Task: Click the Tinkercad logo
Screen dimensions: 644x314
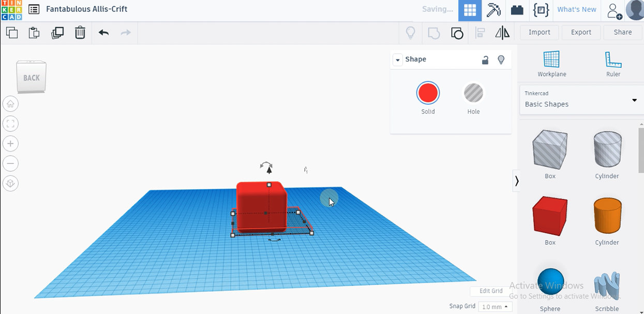Action: (x=11, y=10)
